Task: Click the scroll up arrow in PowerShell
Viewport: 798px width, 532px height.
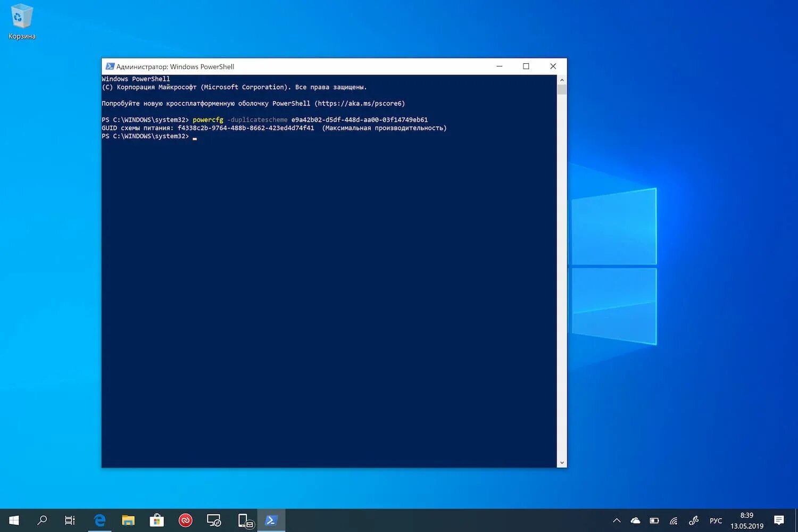Action: (562, 80)
